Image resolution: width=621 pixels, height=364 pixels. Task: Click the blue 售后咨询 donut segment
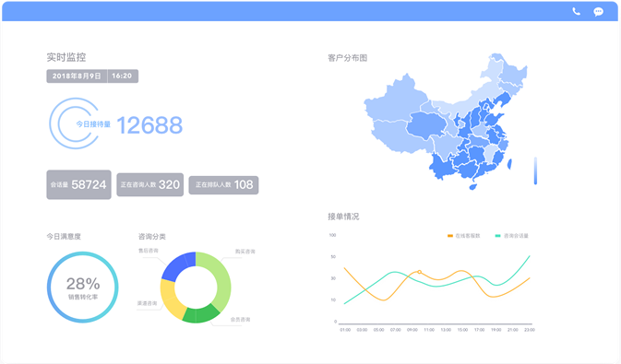point(178,267)
